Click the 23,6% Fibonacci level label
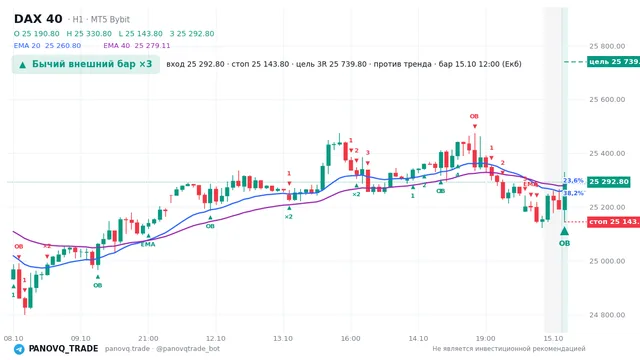 pyautogui.click(x=573, y=180)
